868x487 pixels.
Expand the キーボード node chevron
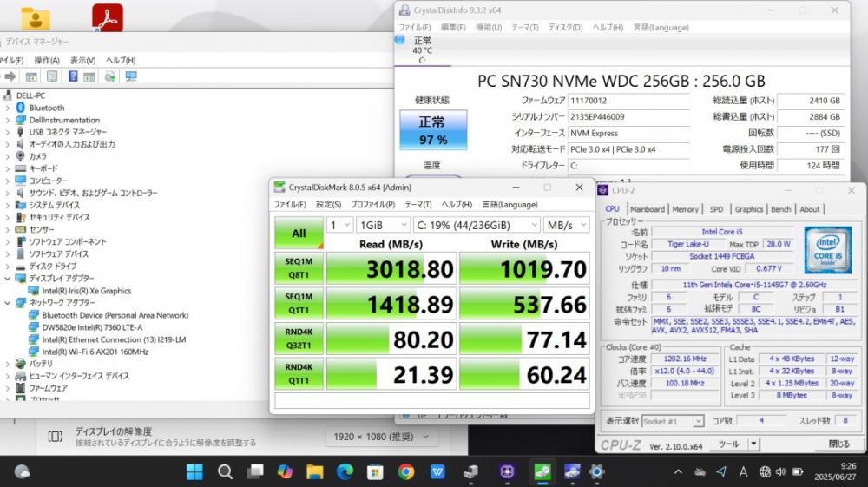pyautogui.click(x=7, y=168)
